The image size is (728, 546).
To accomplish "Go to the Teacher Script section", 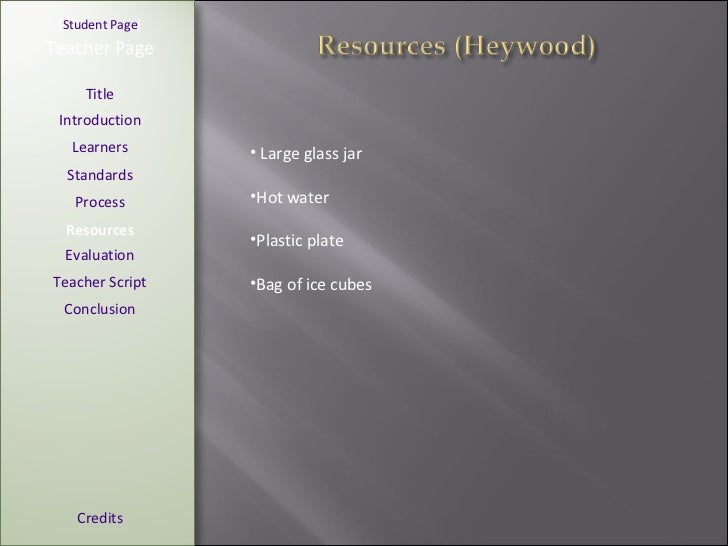I will pos(100,282).
